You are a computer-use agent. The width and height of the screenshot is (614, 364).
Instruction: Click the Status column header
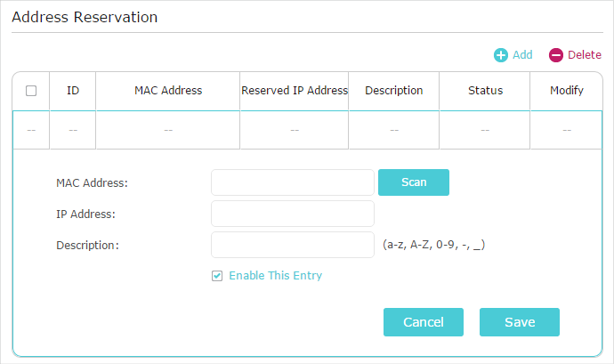click(x=485, y=91)
